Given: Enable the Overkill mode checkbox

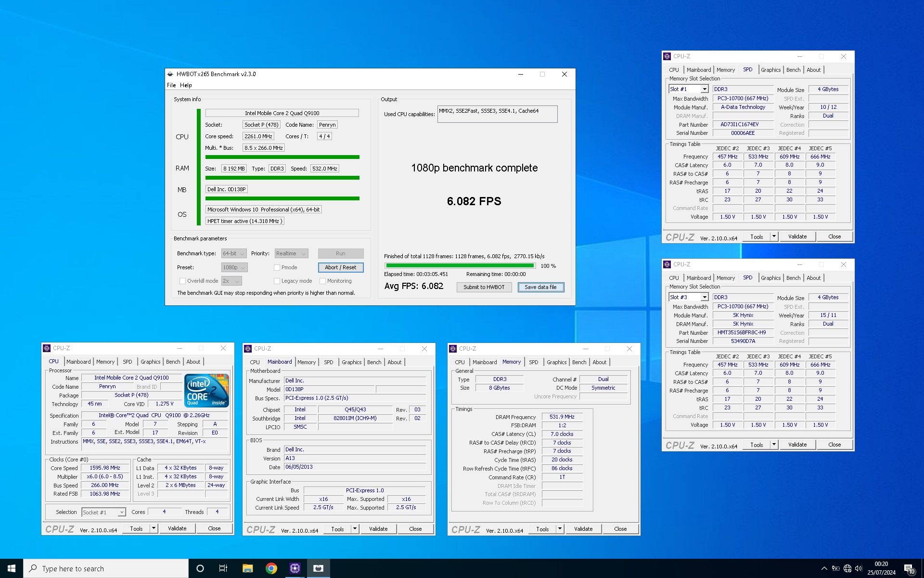Looking at the screenshot, I should click(182, 281).
